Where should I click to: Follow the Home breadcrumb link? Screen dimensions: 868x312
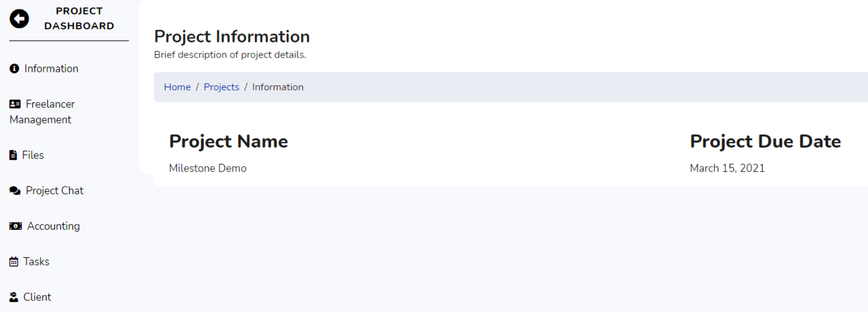pyautogui.click(x=177, y=87)
